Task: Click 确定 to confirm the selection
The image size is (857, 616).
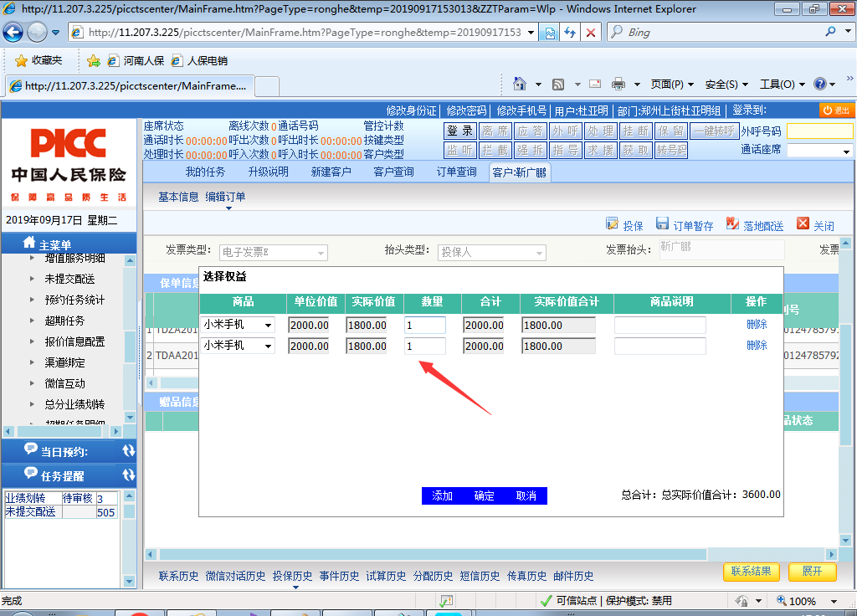Action: tap(484, 496)
